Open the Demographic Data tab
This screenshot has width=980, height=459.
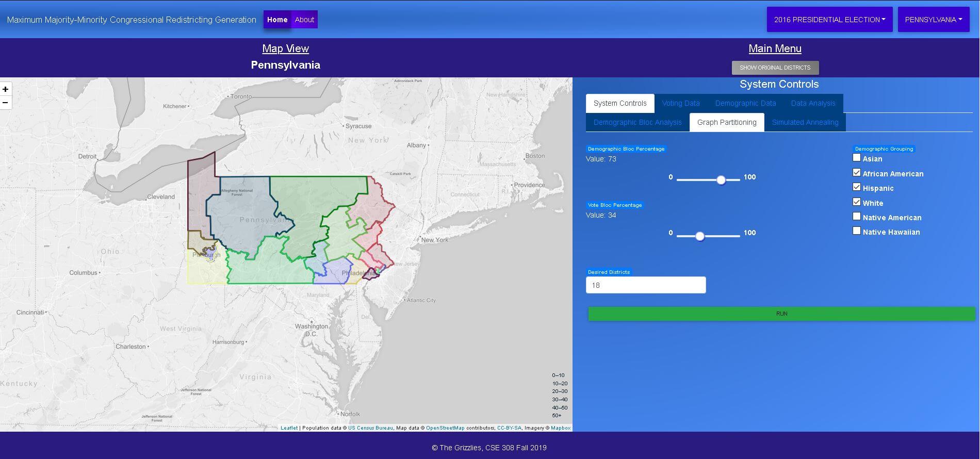(x=745, y=103)
